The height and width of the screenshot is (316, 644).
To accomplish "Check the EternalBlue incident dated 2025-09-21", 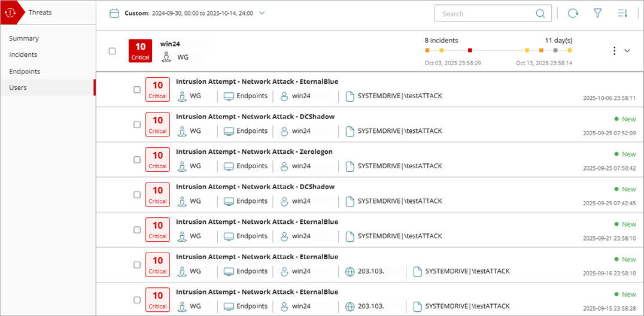I will (x=137, y=230).
